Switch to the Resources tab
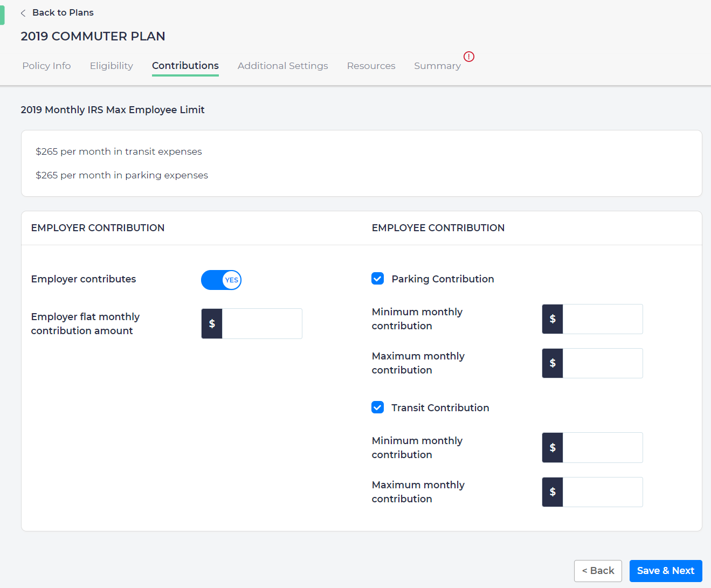The image size is (711, 588). 371,65
